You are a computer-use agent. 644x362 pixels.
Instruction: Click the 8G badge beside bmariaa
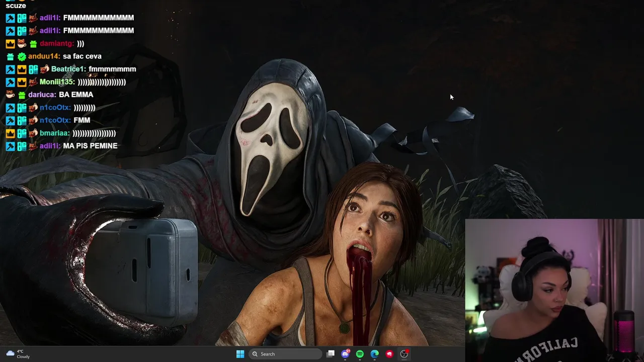[x=22, y=133]
